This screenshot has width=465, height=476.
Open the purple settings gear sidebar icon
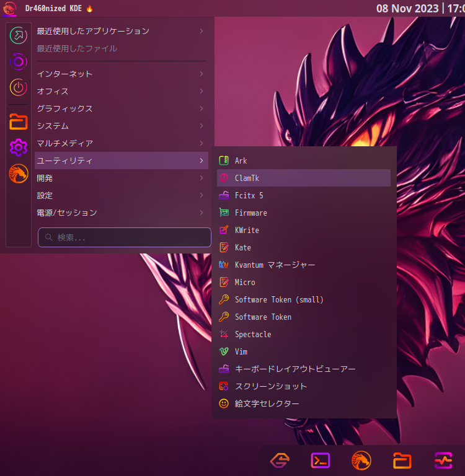coord(18,148)
